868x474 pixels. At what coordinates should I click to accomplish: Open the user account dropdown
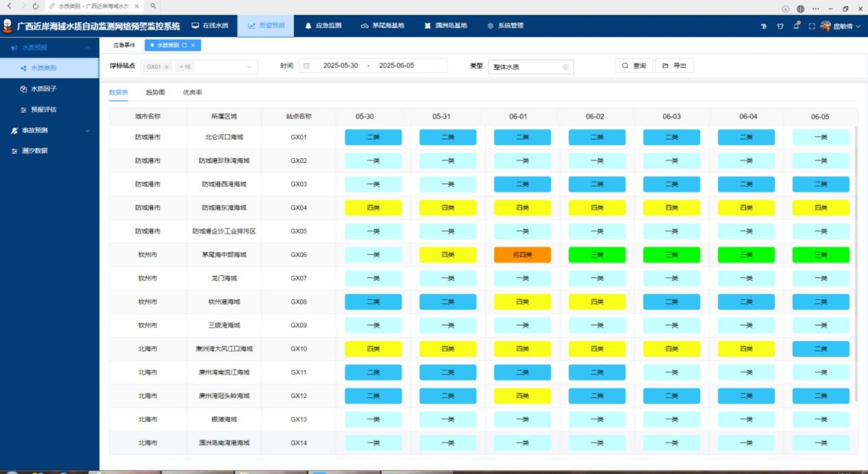pyautogui.click(x=842, y=26)
